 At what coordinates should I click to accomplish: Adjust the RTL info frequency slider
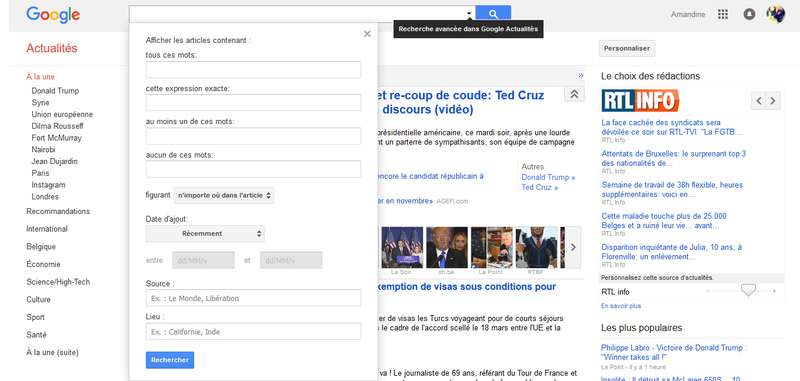748,290
